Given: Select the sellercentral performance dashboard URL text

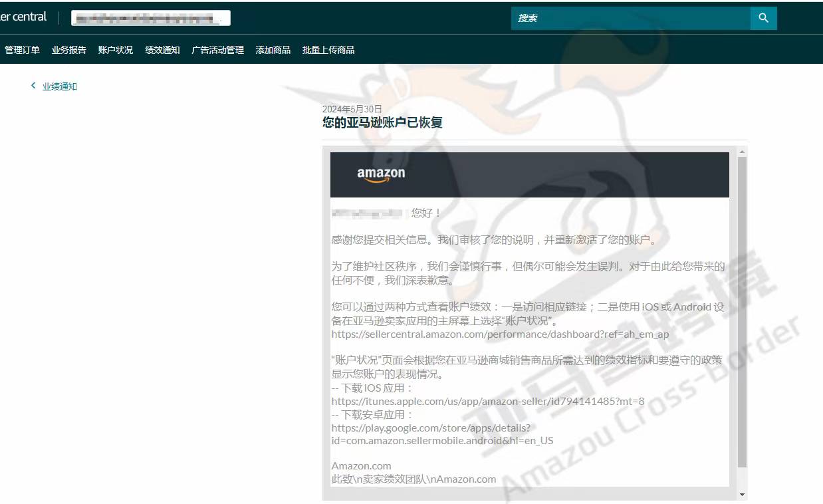Looking at the screenshot, I should [500, 334].
